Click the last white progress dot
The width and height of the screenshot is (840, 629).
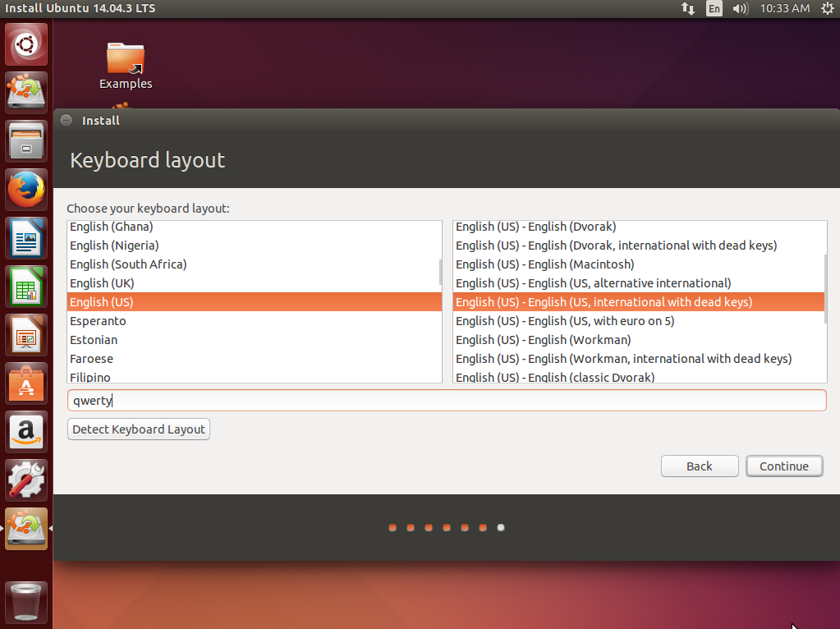pyautogui.click(x=501, y=528)
